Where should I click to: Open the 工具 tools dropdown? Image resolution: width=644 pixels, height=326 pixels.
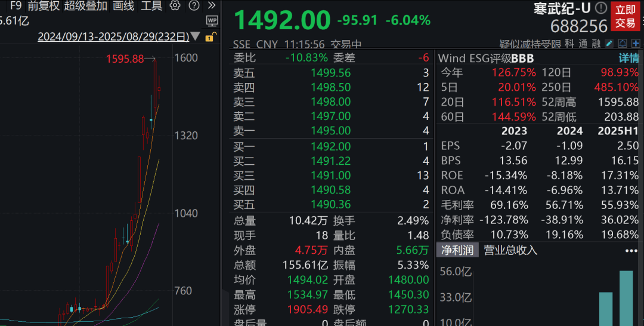tap(151, 6)
